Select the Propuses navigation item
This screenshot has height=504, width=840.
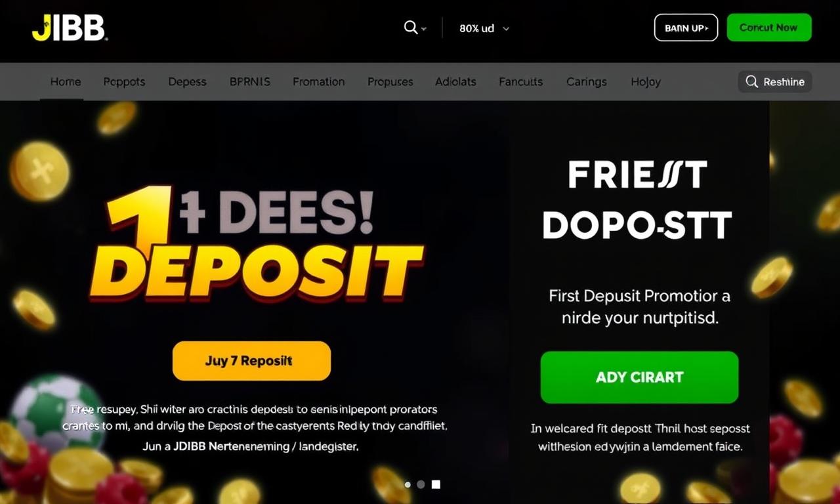tap(390, 82)
